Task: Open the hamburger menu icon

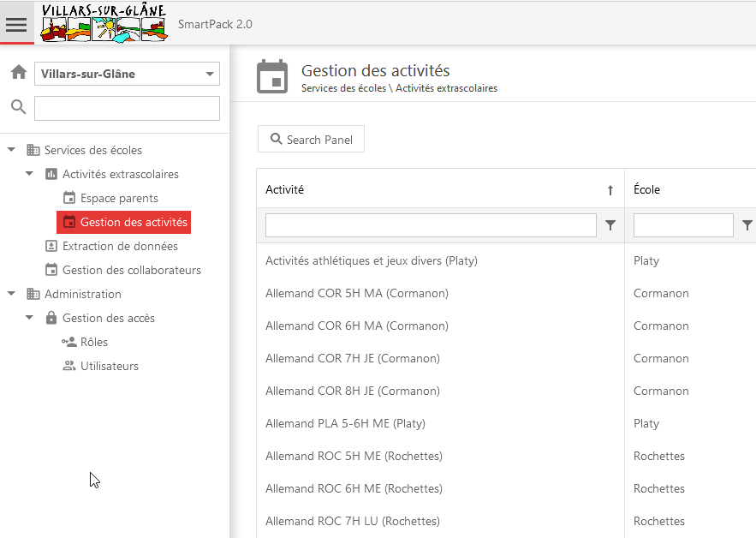Action: pyautogui.click(x=16, y=24)
